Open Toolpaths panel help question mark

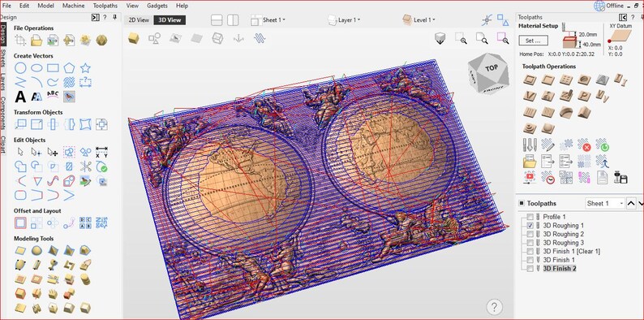pyautogui.click(x=633, y=17)
